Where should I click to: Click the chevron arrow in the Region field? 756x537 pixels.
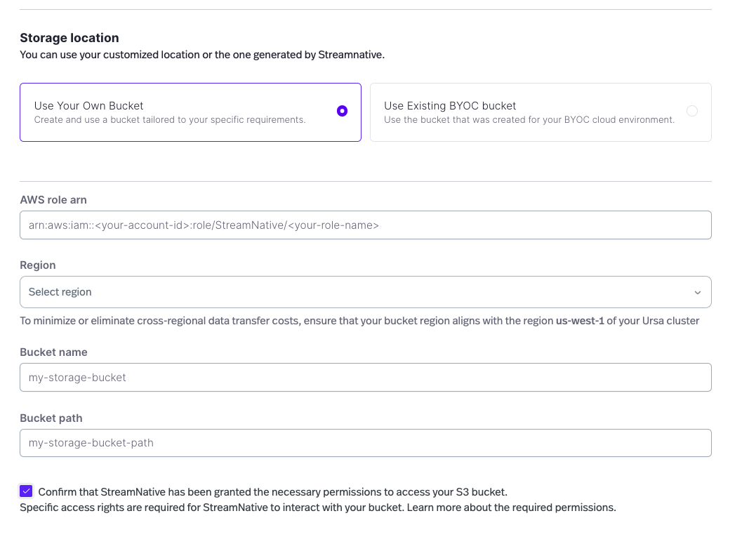[697, 293]
